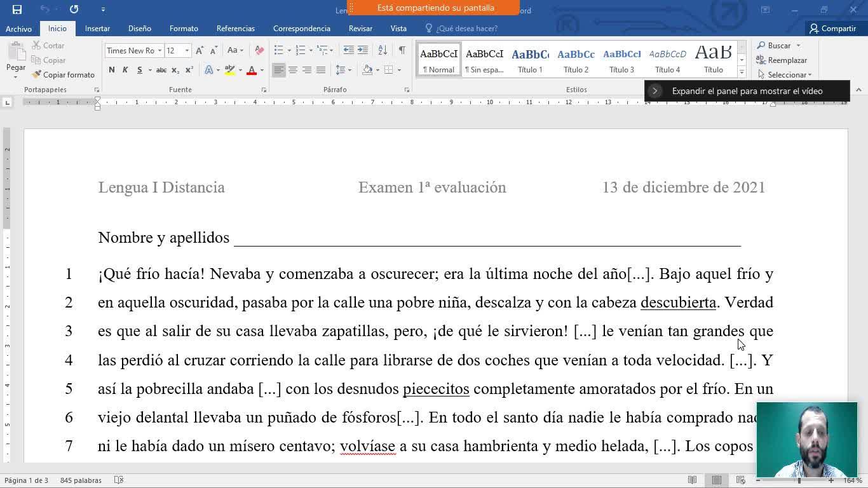The height and width of the screenshot is (488, 868).
Task: Apply superscript formatting
Action: click(x=189, y=70)
